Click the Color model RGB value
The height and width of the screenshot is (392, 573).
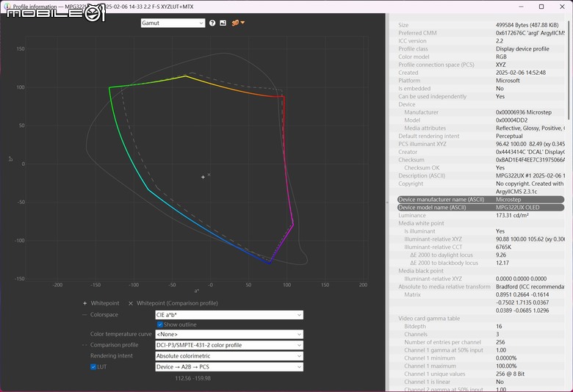point(501,57)
